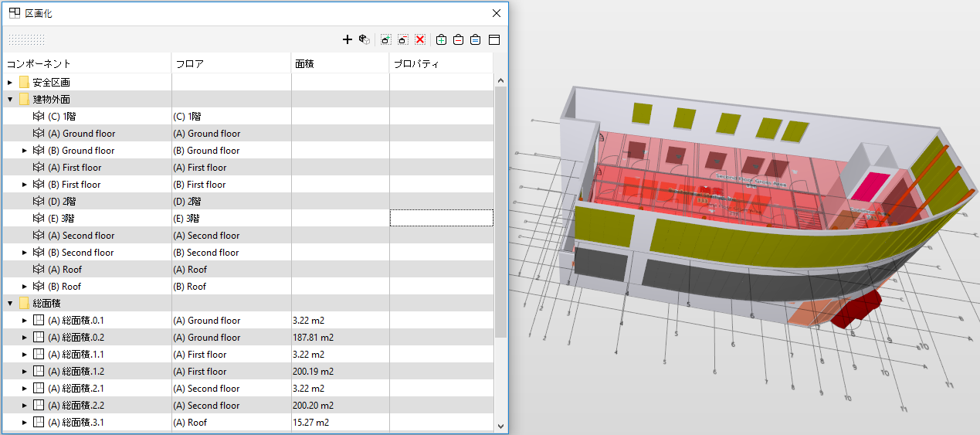Click the bag icon with red minus

(x=458, y=39)
